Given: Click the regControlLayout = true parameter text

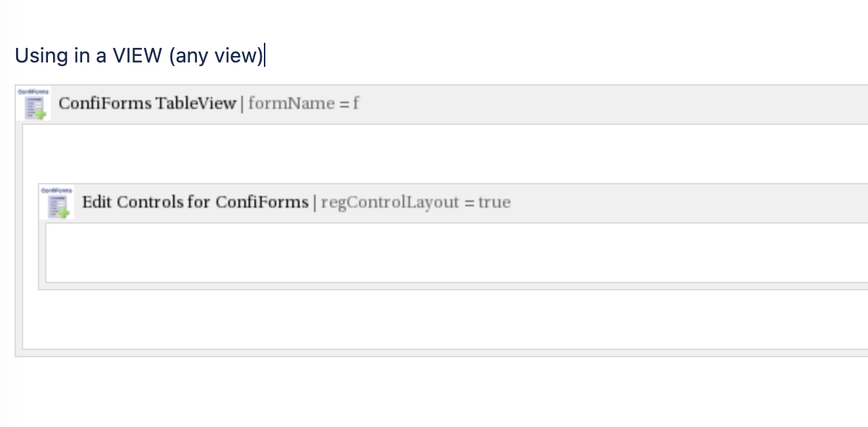Looking at the screenshot, I should (x=417, y=203).
